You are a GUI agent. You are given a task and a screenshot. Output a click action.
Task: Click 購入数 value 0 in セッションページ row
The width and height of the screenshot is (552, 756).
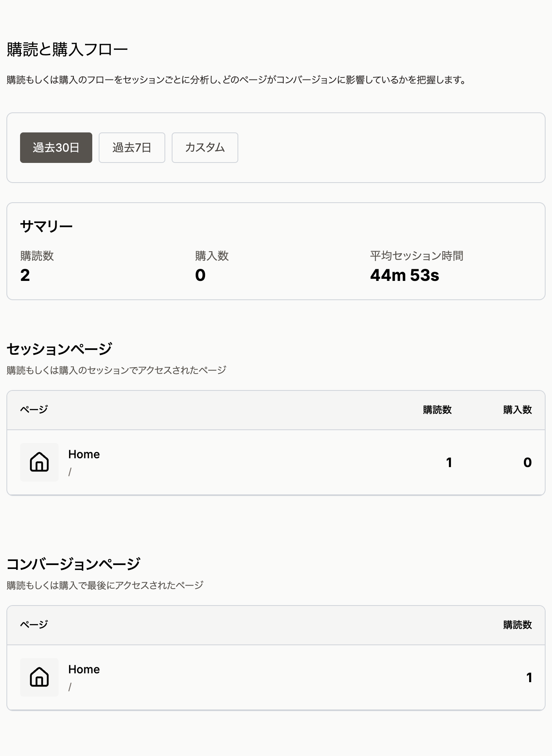coord(528,463)
